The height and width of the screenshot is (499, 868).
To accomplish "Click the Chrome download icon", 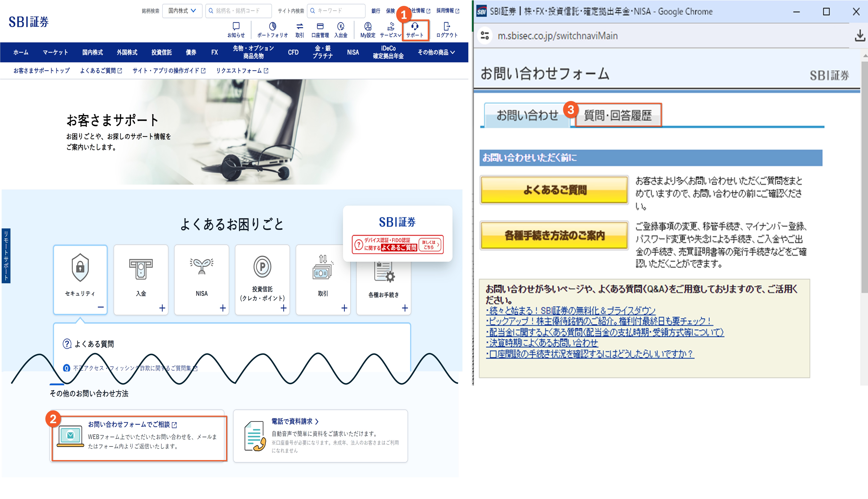I will click(859, 36).
